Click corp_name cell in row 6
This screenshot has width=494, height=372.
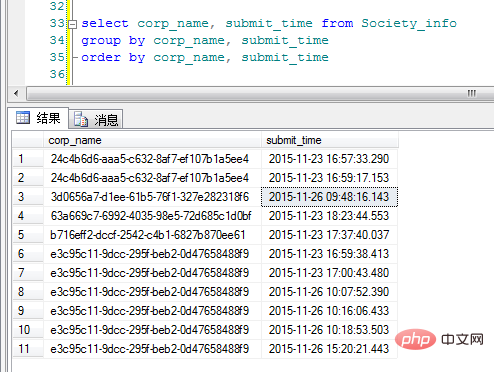point(152,254)
